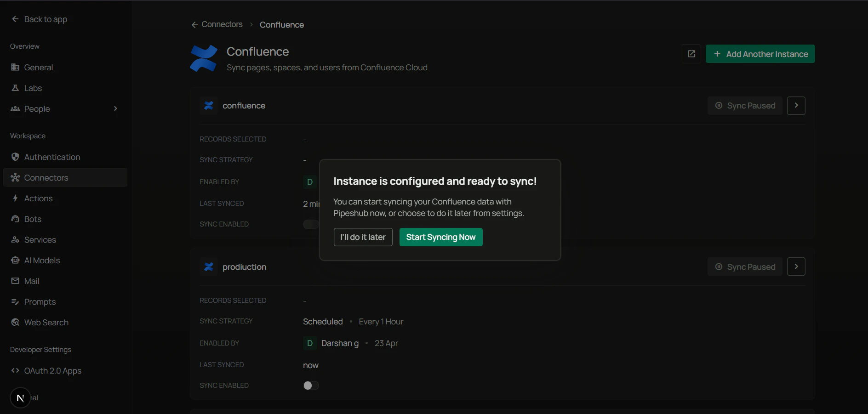
Task: Click 'now' last synced value
Action: pos(311,365)
